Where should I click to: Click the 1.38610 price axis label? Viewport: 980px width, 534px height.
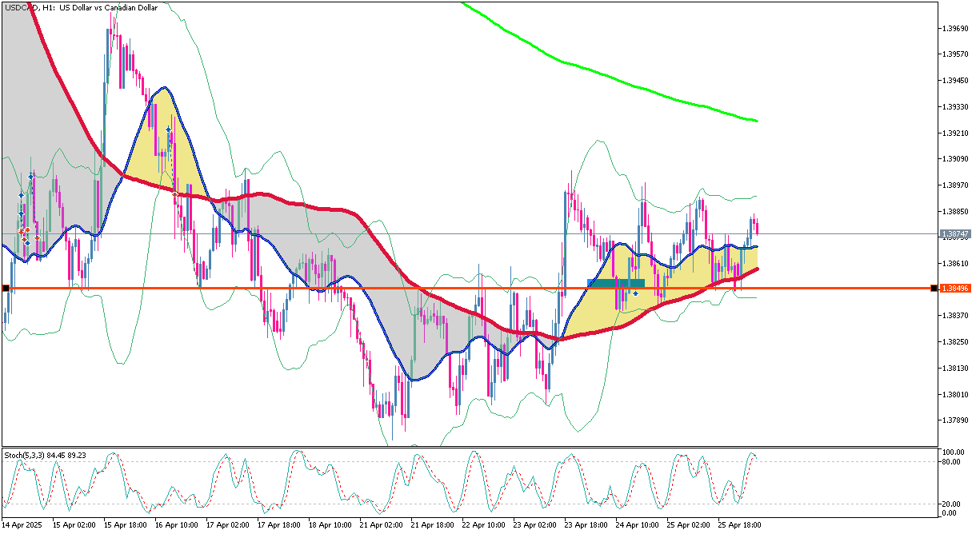coord(957,264)
